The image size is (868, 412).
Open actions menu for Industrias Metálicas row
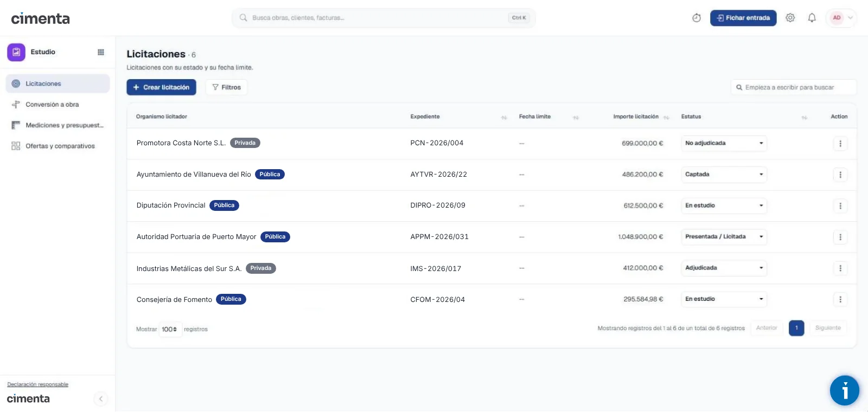coord(840,268)
